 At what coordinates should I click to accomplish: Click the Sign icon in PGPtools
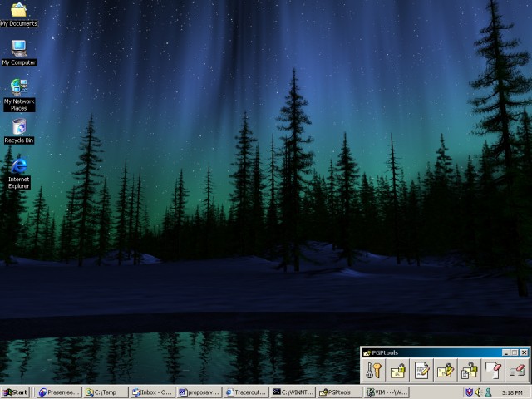[422, 371]
